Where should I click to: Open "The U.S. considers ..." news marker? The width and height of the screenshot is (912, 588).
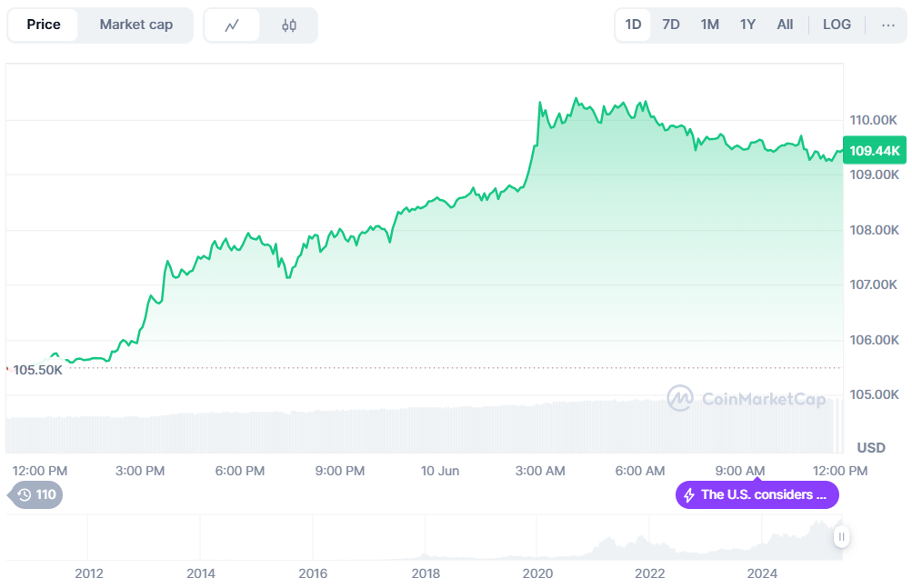pos(763,495)
